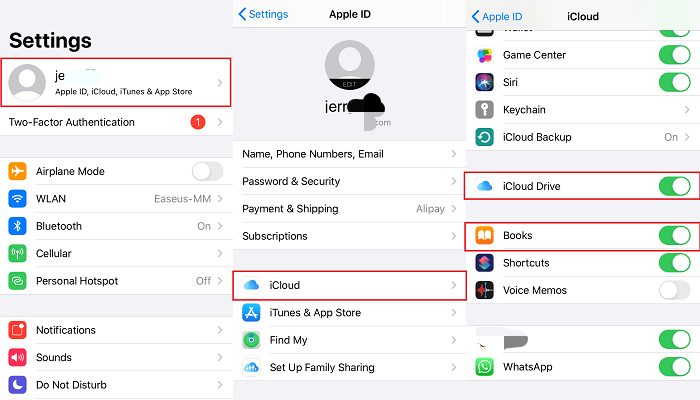Tap the Bluetooth settings icon
The width and height of the screenshot is (700, 400).
point(18,226)
